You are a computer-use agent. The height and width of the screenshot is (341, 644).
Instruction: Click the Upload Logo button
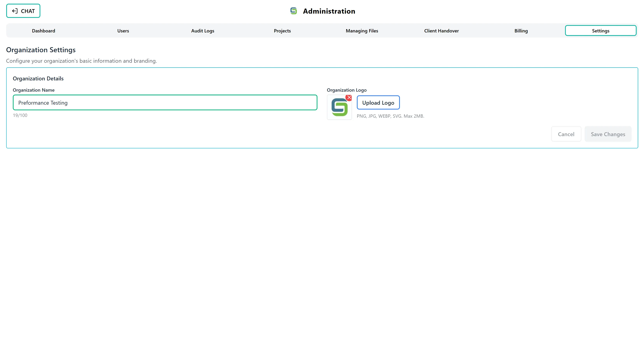pos(378,103)
